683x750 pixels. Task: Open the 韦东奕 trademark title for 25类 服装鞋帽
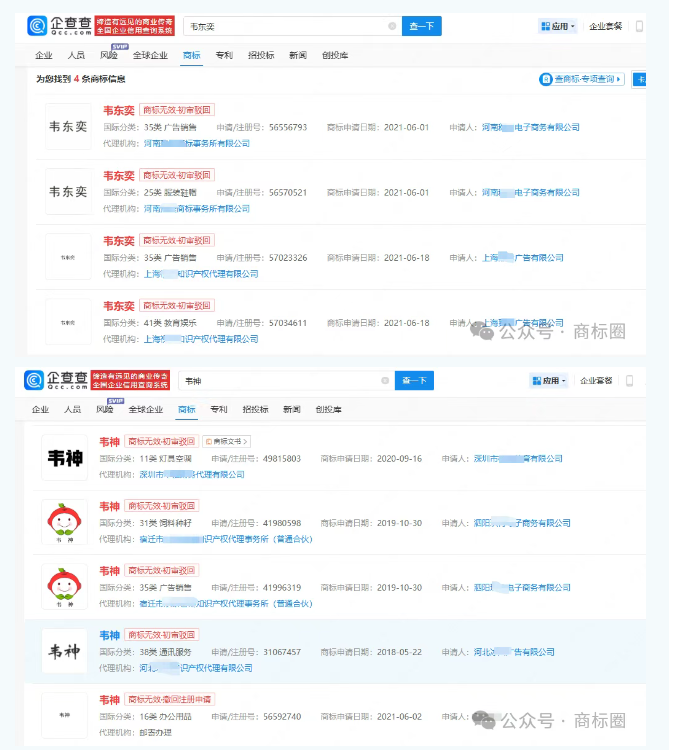[118, 176]
